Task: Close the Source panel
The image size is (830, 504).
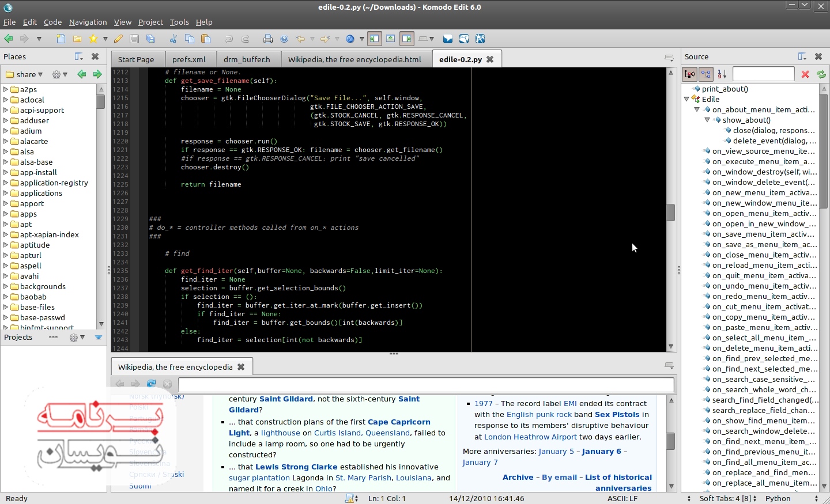Action: pos(818,56)
